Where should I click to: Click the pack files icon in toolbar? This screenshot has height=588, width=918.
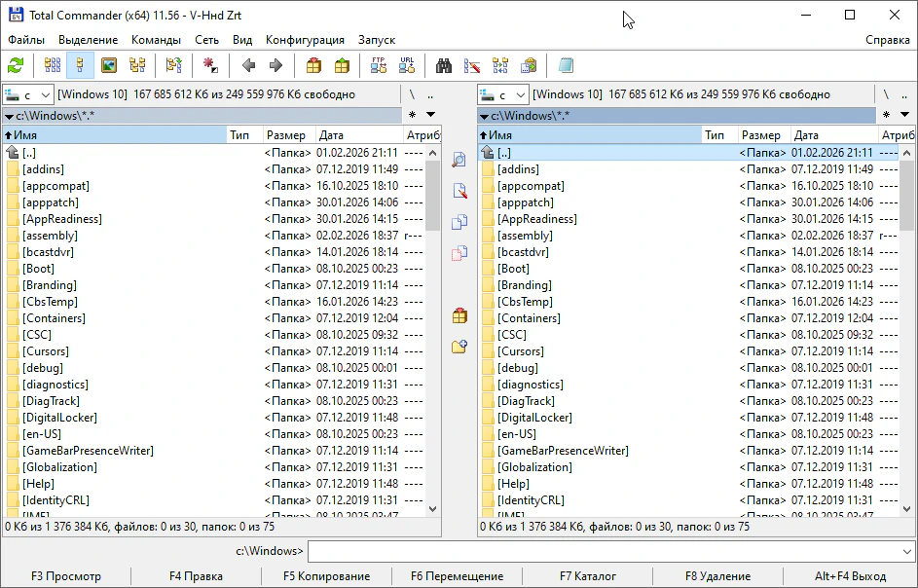point(313,66)
